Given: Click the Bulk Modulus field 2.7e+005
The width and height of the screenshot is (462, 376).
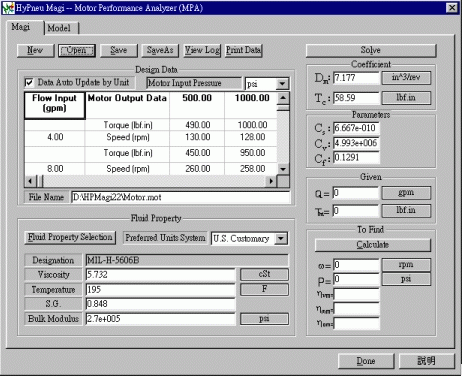Looking at the screenshot, I should (160, 319).
